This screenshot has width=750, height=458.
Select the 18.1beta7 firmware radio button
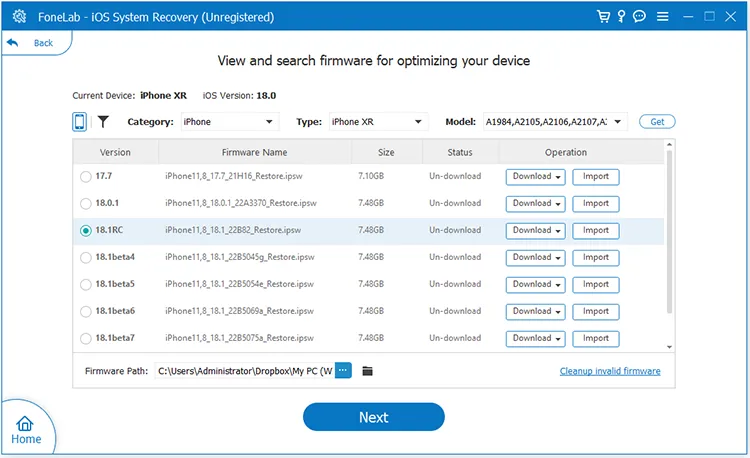click(x=86, y=338)
